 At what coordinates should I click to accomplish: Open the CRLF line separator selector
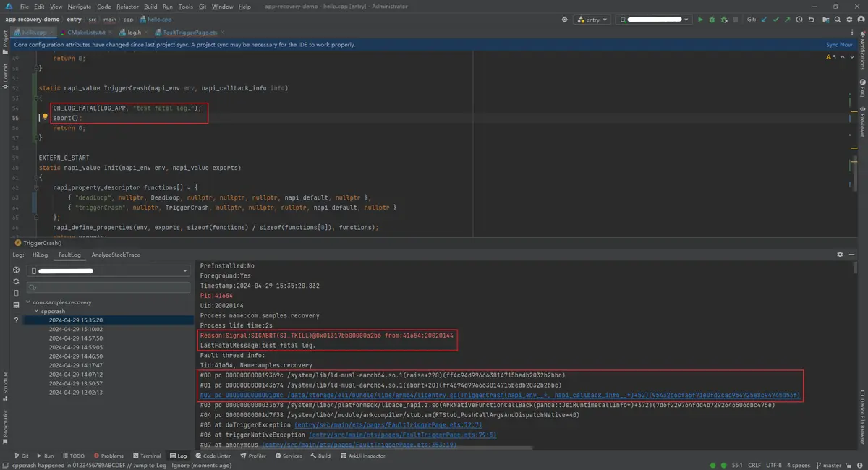click(x=754, y=465)
